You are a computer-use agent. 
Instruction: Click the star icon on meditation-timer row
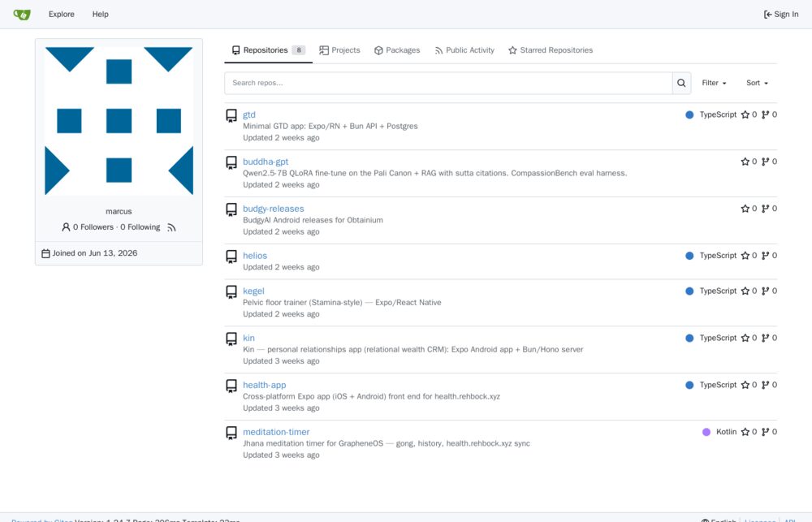pyautogui.click(x=745, y=432)
